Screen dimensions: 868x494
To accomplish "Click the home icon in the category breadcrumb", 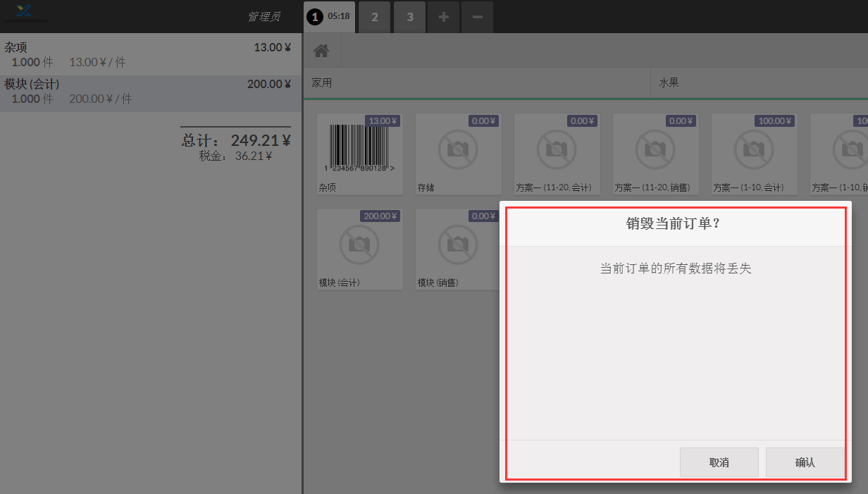I will click(x=322, y=51).
